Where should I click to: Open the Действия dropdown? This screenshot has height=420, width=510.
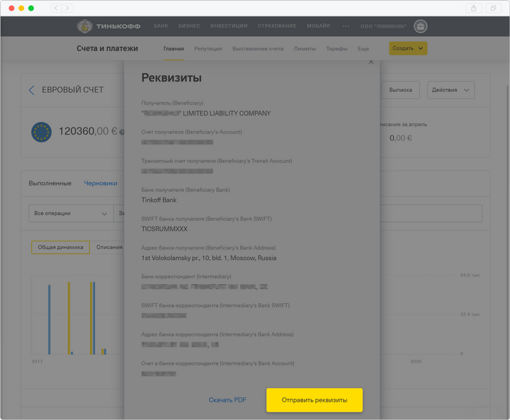click(450, 90)
